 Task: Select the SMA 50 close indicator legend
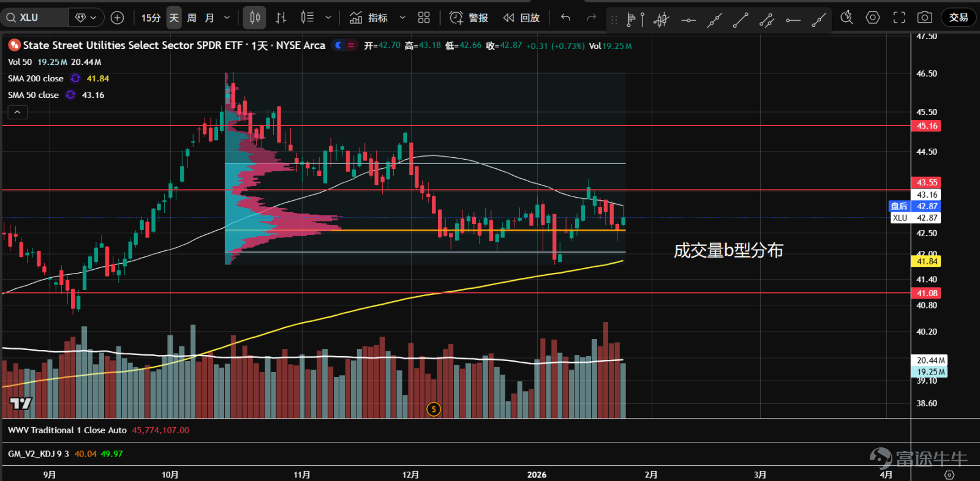click(x=33, y=95)
